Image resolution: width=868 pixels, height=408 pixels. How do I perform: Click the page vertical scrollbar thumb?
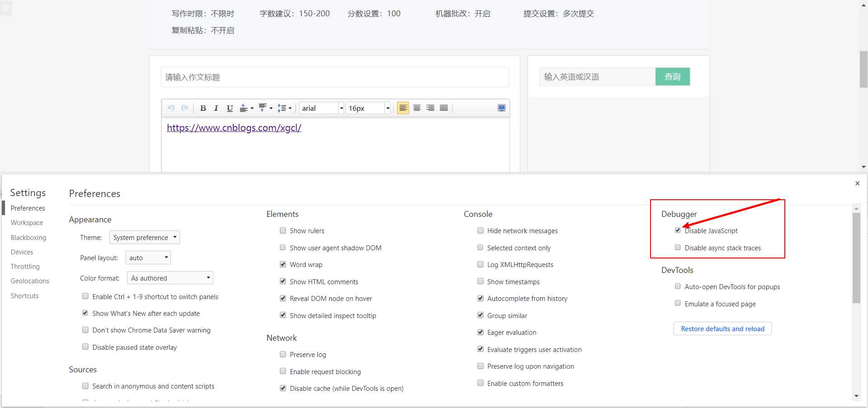tap(863, 69)
